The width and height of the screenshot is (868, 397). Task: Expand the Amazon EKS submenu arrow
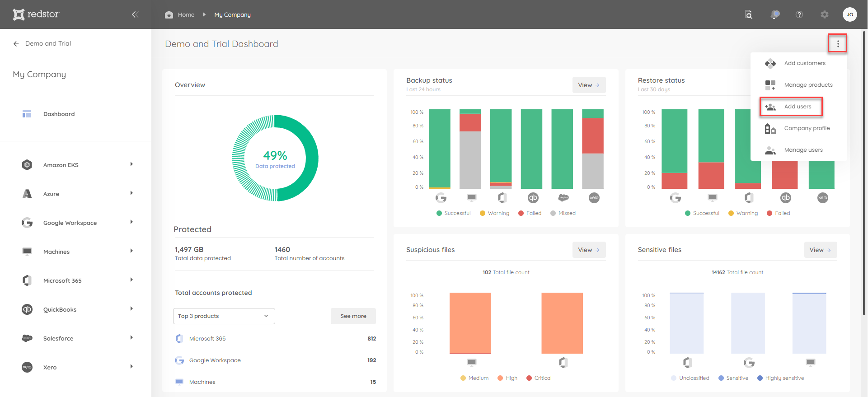coord(131,164)
